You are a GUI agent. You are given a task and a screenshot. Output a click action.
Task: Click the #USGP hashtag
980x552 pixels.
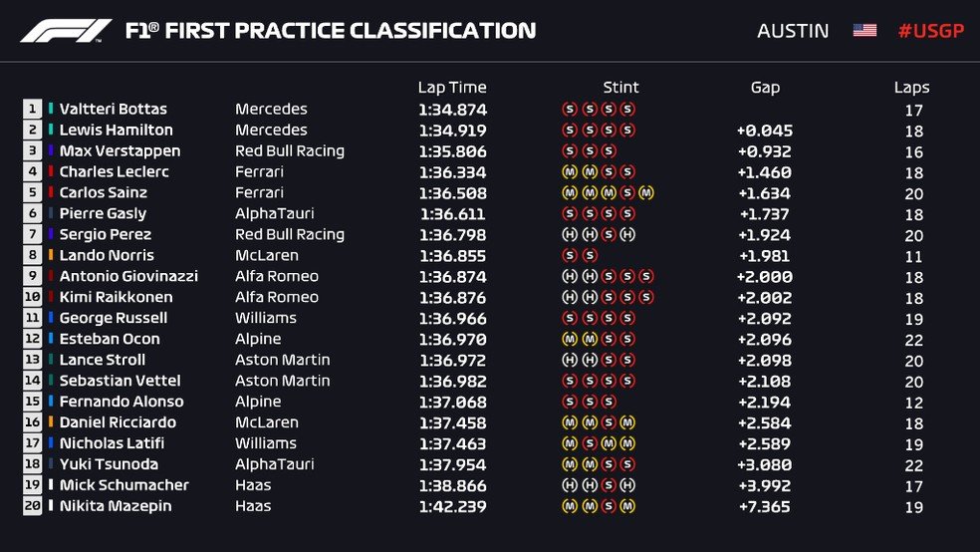[x=931, y=31]
